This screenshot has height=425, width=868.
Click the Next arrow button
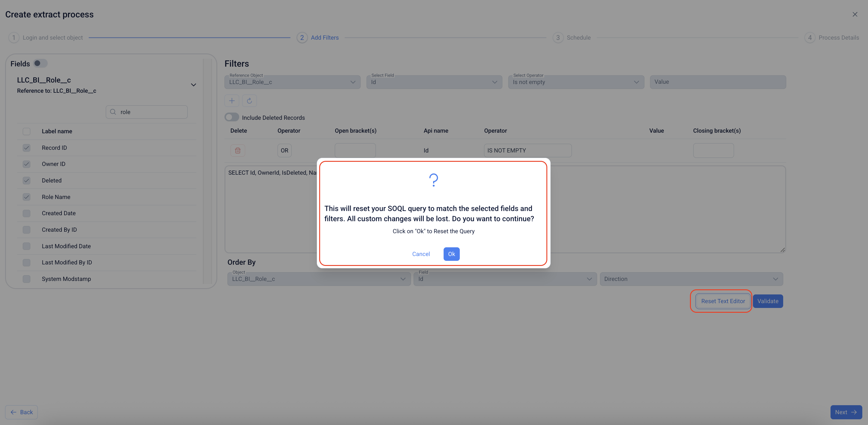click(x=846, y=412)
